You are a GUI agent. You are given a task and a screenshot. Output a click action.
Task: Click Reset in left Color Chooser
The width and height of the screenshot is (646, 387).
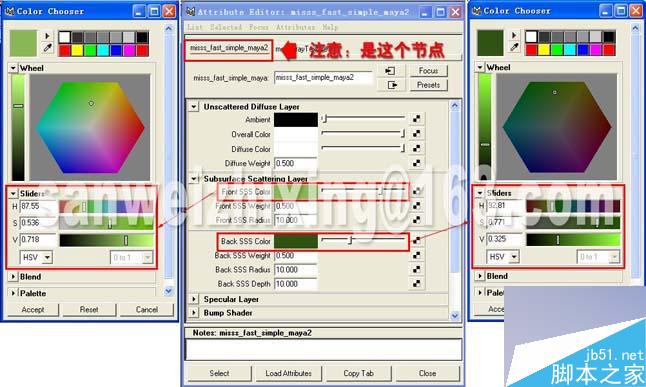point(89,310)
